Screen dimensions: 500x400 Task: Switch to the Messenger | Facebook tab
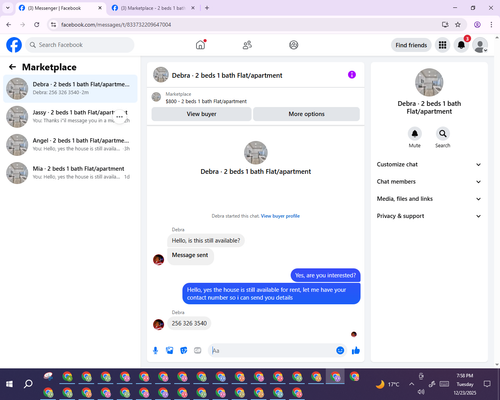click(x=60, y=8)
